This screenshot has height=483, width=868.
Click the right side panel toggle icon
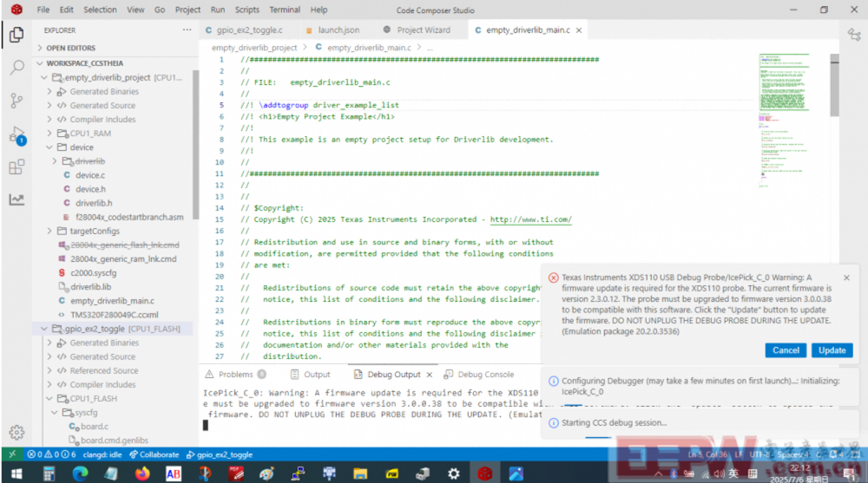(854, 35)
